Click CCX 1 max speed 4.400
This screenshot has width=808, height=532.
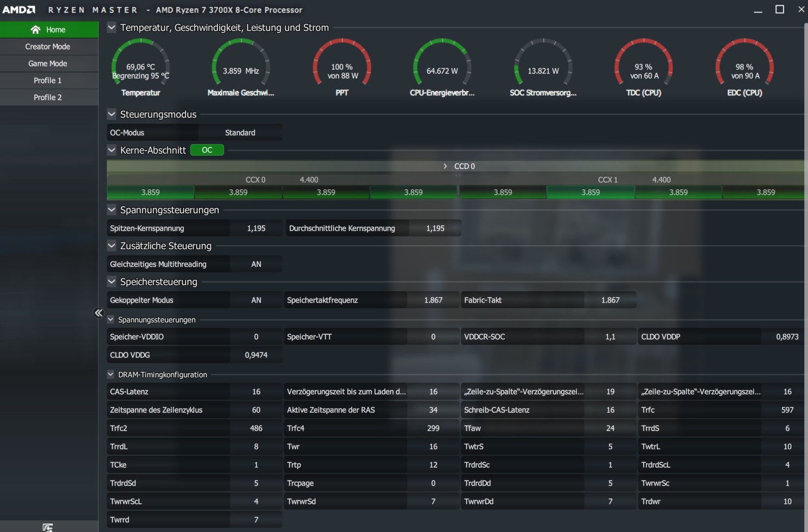coord(662,180)
